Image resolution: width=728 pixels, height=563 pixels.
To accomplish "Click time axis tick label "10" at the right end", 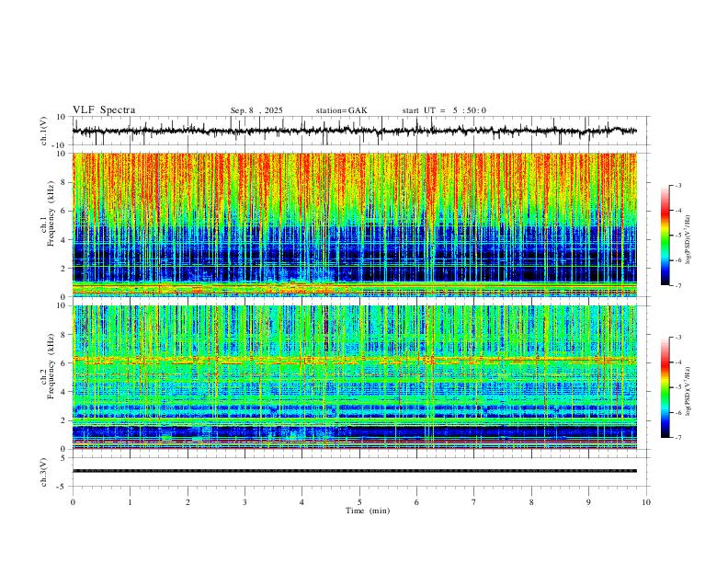I will [646, 502].
